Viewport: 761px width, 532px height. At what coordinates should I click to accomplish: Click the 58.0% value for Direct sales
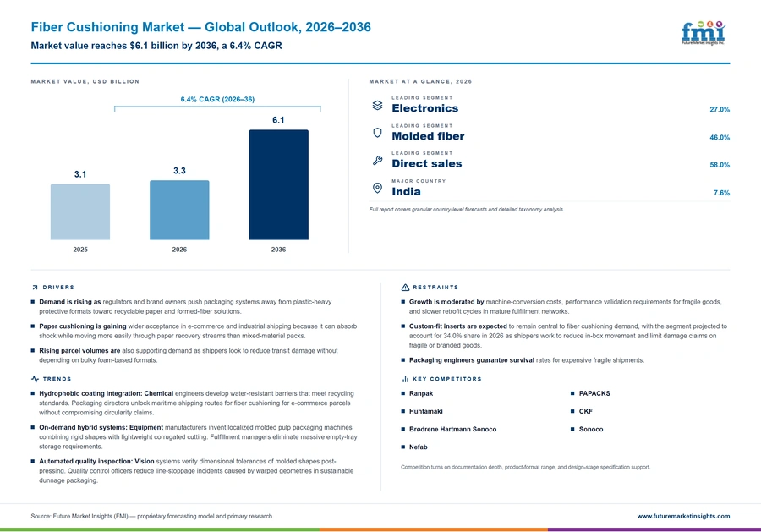click(720, 165)
